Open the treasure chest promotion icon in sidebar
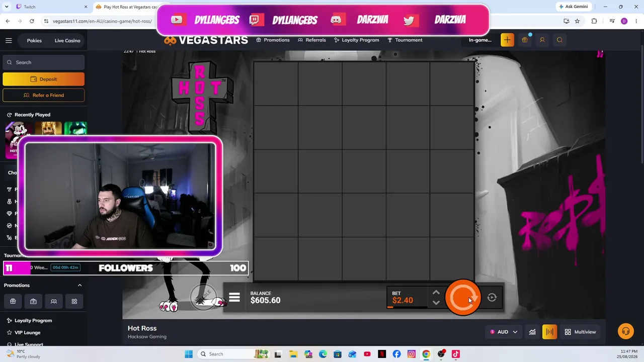This screenshot has height=362, width=644. 33,301
